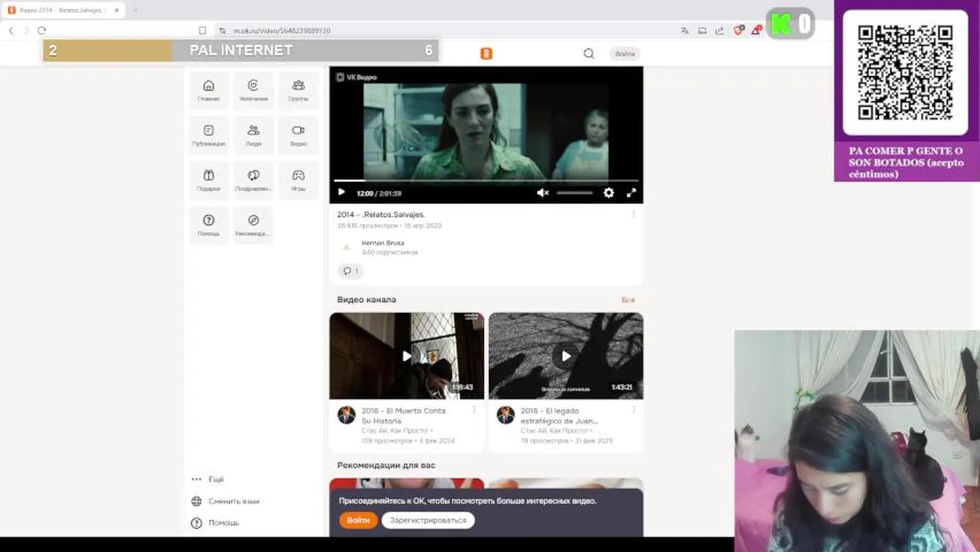The image size is (980, 552).
Task: Click the 12:00 / 2:01:59 time display
Action: [x=379, y=194]
